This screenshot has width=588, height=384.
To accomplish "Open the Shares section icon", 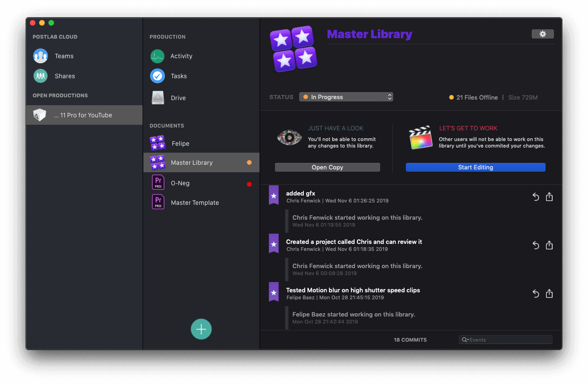I will coord(41,76).
